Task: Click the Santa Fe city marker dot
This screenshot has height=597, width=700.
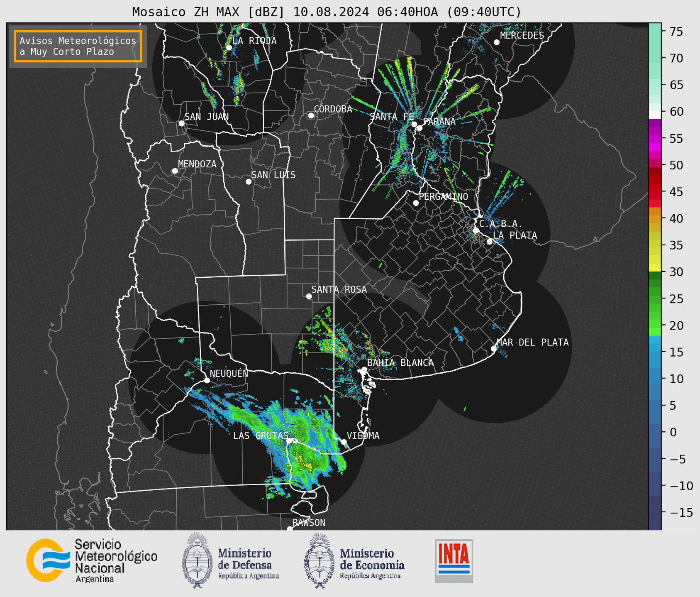Action: [414, 124]
